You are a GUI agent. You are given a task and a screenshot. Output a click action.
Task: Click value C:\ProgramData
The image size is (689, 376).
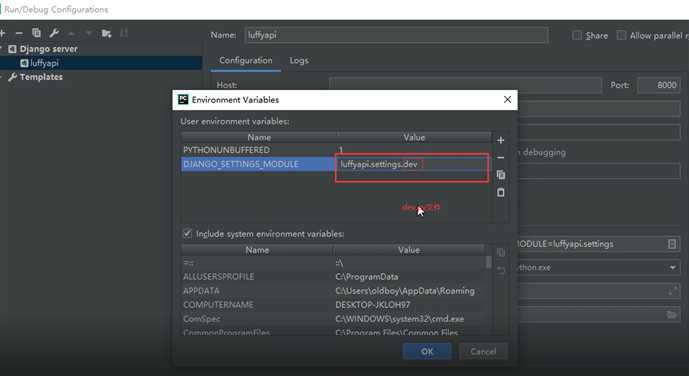click(367, 277)
